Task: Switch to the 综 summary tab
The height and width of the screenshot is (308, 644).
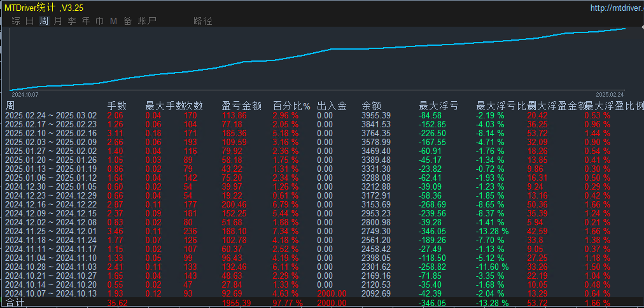Action: 16,21
